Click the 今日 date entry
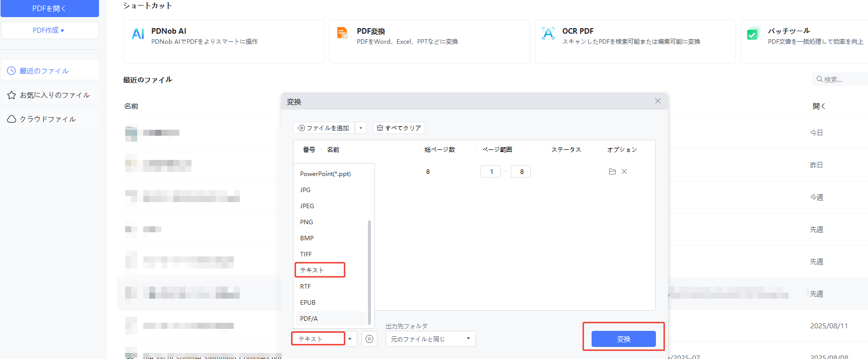 coord(817,133)
